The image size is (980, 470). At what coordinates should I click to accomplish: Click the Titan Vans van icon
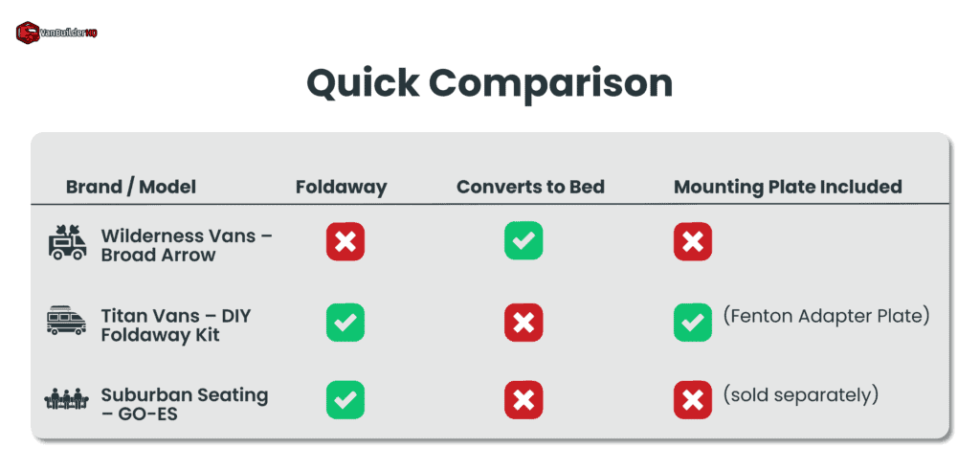67,321
